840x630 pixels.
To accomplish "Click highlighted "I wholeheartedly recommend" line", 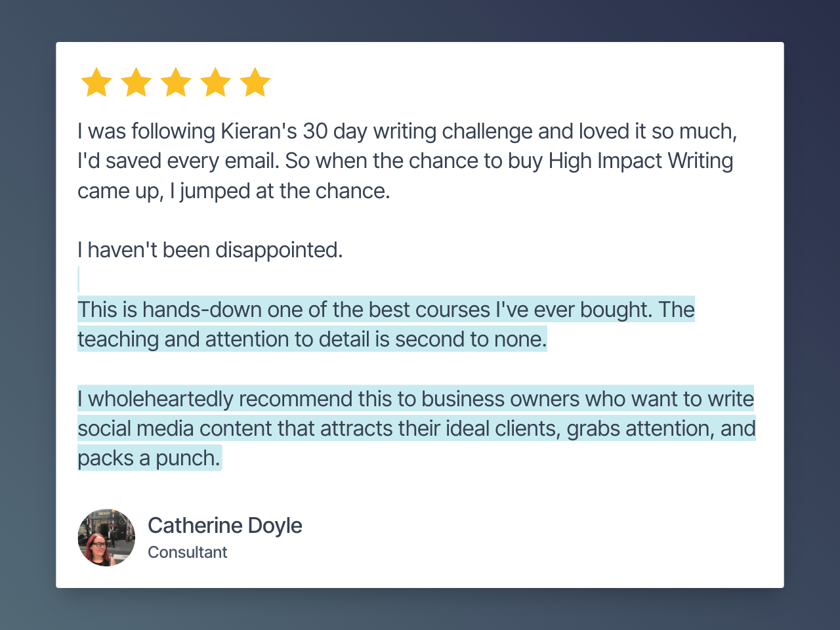I will [415, 399].
